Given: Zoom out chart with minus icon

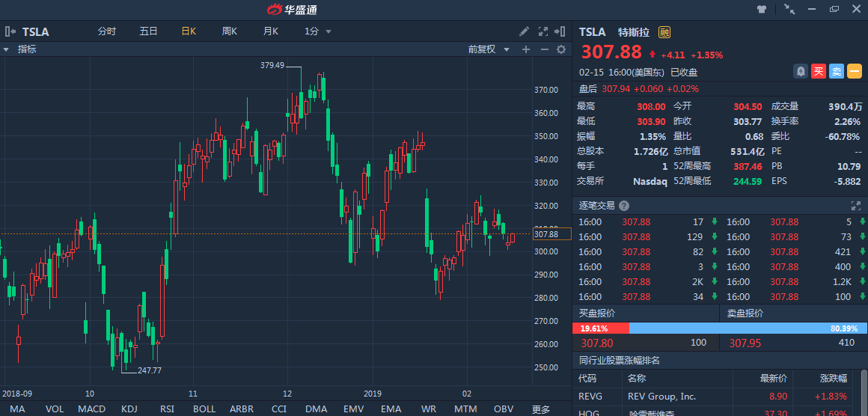Looking at the screenshot, I should pyautogui.click(x=544, y=49).
